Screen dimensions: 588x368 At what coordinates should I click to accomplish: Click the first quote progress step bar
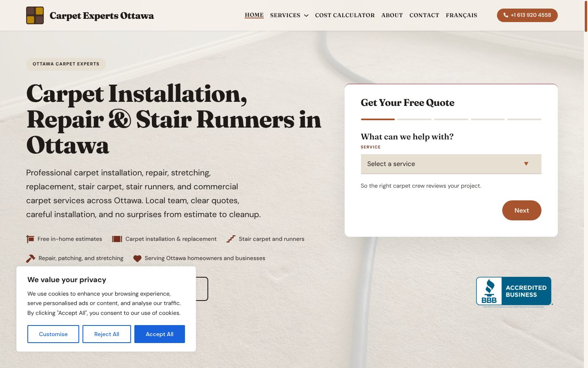pos(378,119)
